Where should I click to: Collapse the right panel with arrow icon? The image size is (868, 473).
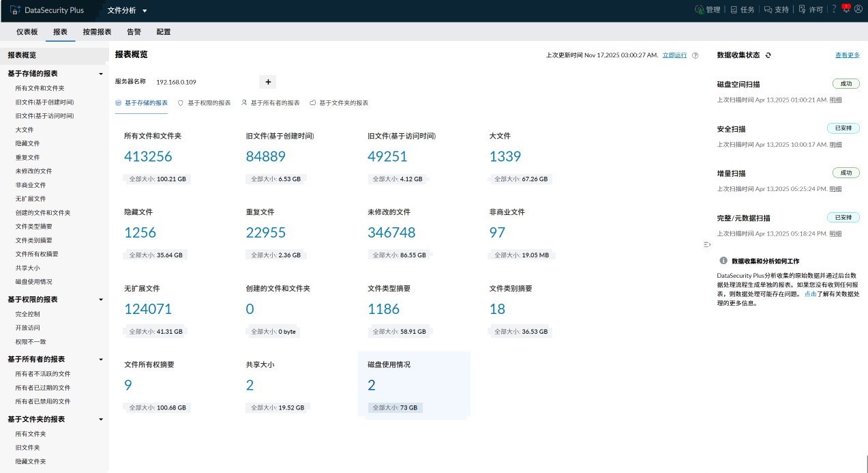click(707, 244)
